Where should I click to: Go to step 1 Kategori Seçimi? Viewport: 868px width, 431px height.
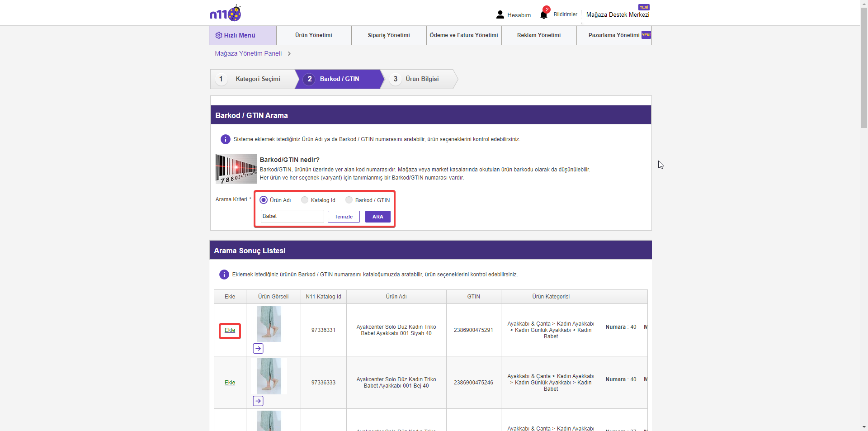coord(253,79)
